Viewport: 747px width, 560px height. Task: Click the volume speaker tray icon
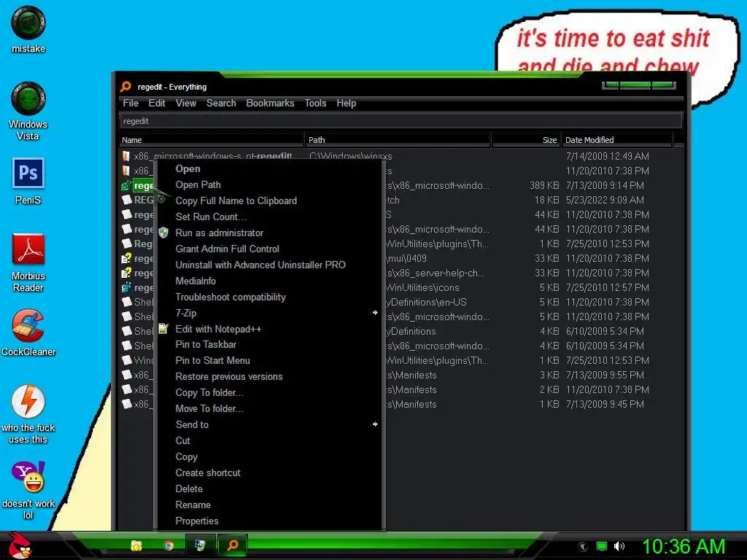coord(619,546)
